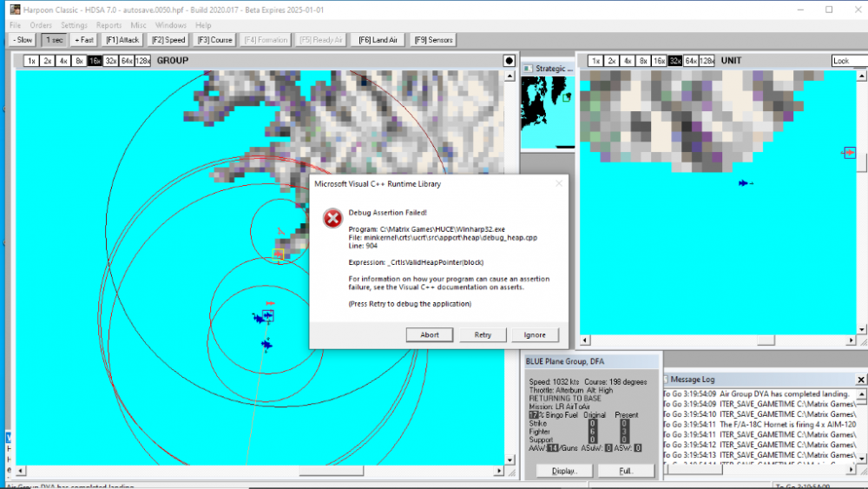The image size is (868, 489).
Task: Set Unit map zoom to 1x
Action: 595,61
